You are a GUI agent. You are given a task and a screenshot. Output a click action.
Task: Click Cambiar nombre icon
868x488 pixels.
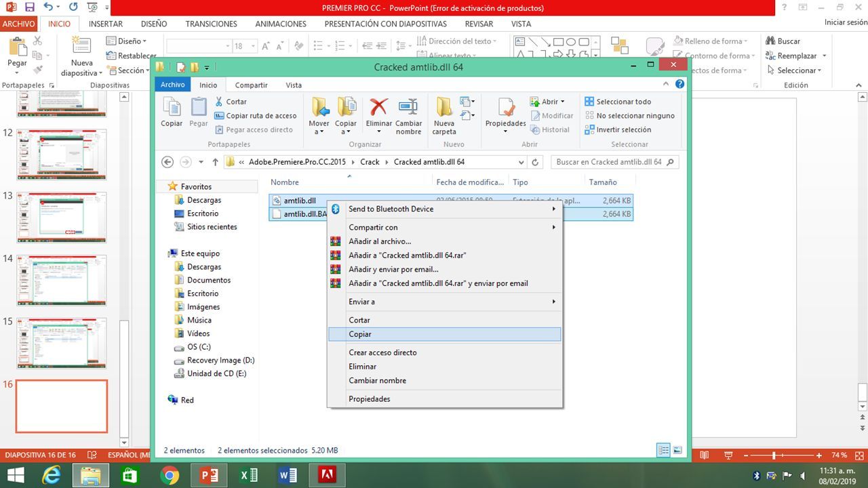[408, 107]
